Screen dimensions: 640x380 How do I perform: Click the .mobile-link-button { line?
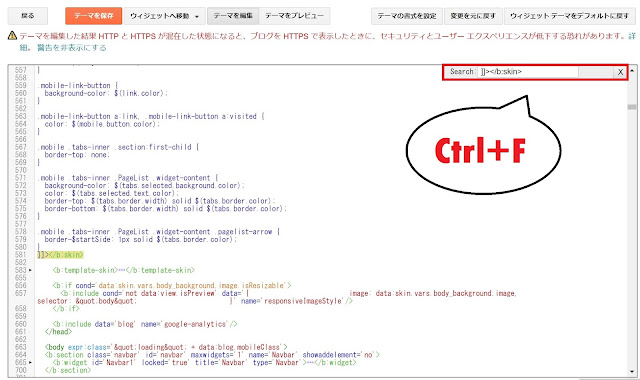78,85
